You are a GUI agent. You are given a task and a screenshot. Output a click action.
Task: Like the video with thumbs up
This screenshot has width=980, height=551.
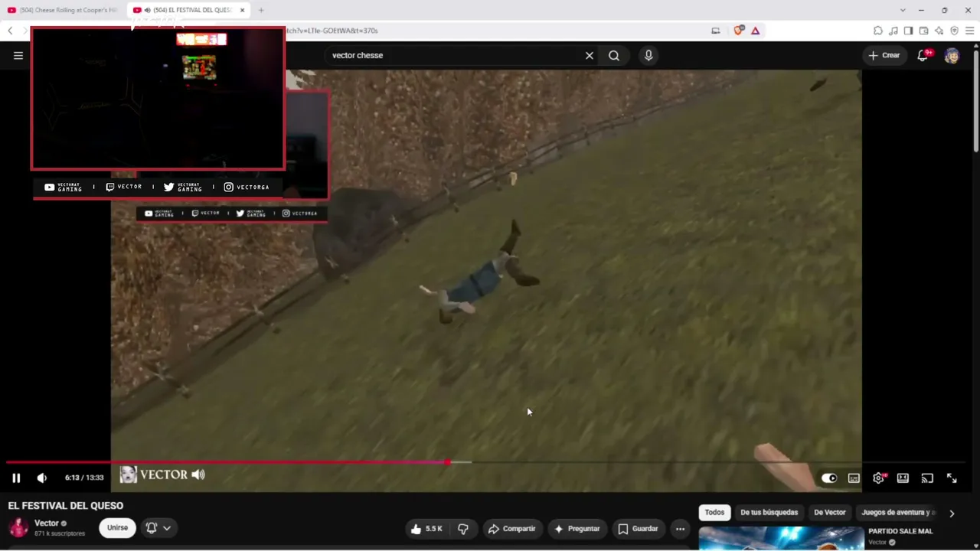426,529
